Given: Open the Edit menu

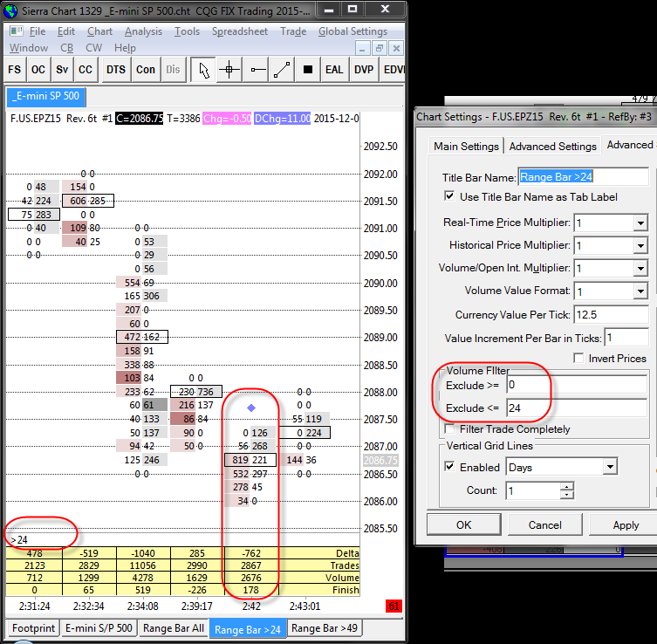Looking at the screenshot, I should click(x=66, y=31).
